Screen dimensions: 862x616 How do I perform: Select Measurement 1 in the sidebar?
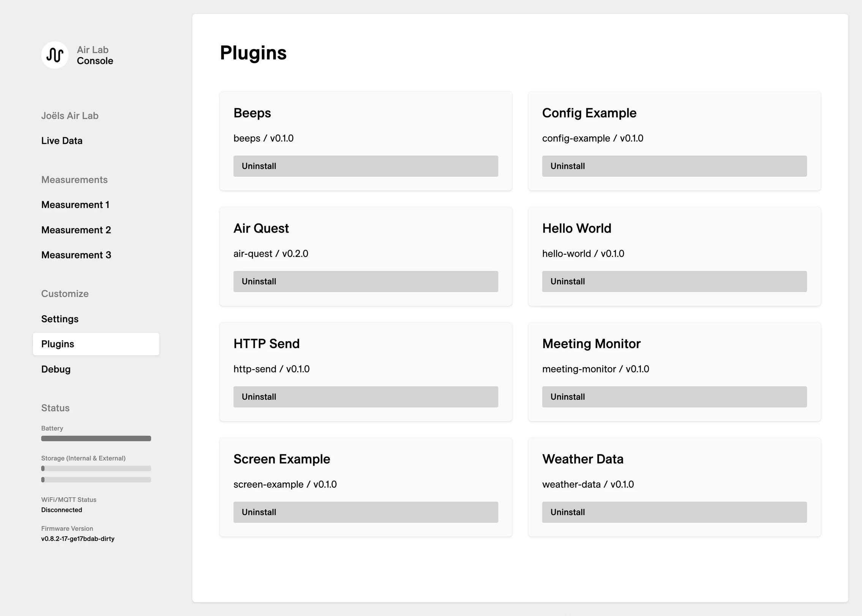click(x=75, y=205)
